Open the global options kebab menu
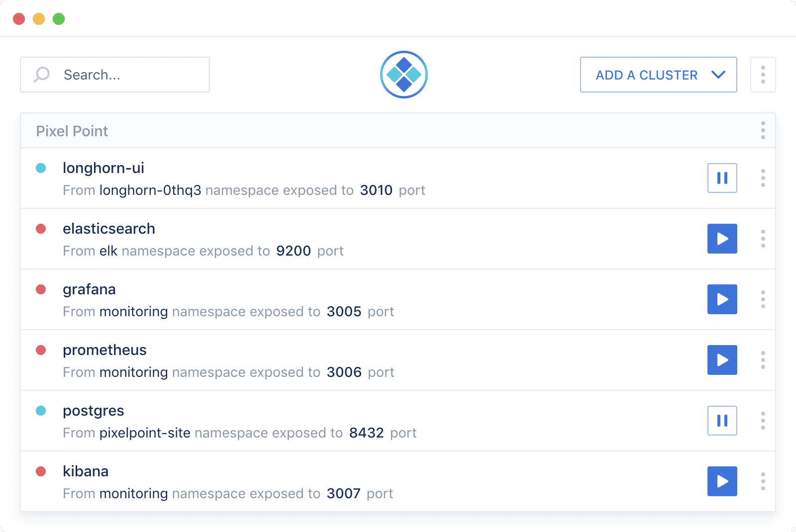This screenshot has height=532, width=796. [x=763, y=75]
